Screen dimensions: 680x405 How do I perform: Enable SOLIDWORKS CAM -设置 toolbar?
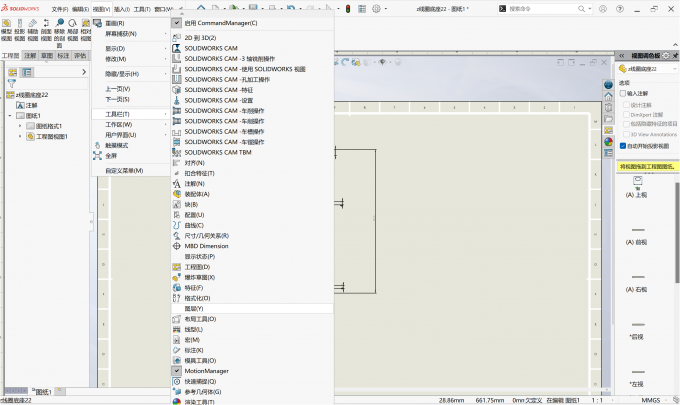point(252,100)
